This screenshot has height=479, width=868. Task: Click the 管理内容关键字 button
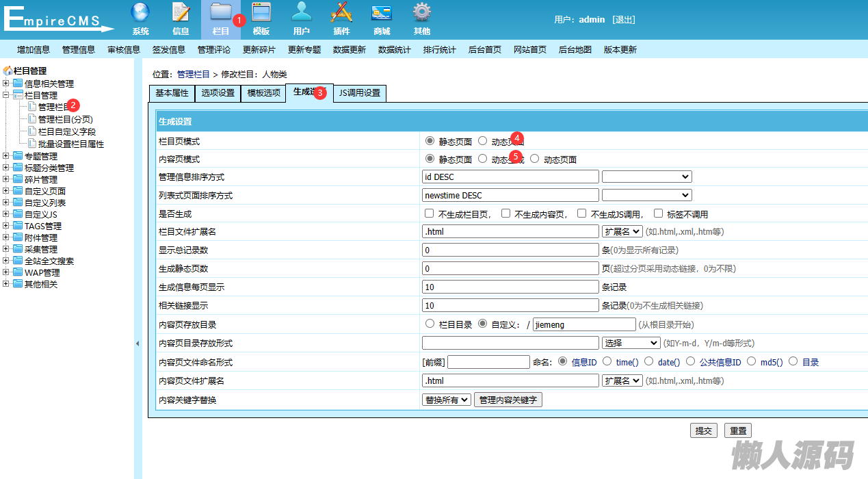(508, 400)
